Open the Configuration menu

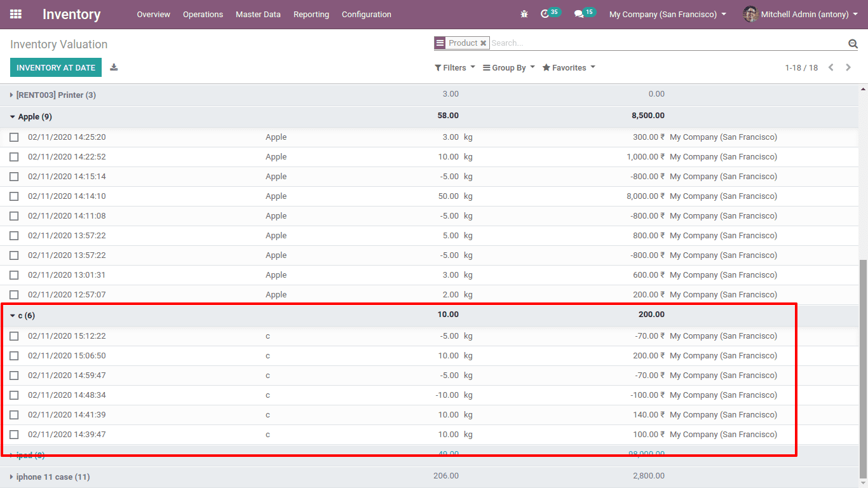pyautogui.click(x=367, y=14)
